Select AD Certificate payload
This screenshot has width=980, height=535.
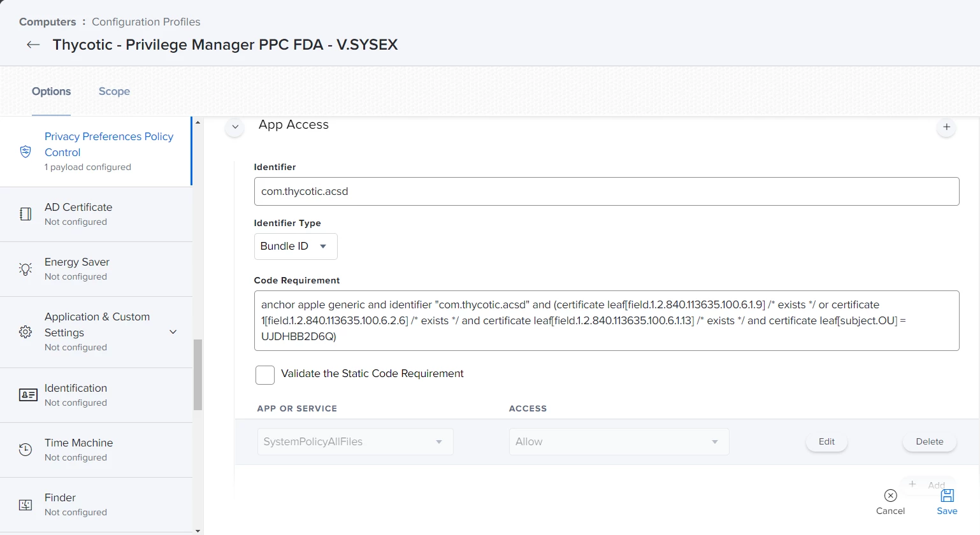tap(96, 214)
